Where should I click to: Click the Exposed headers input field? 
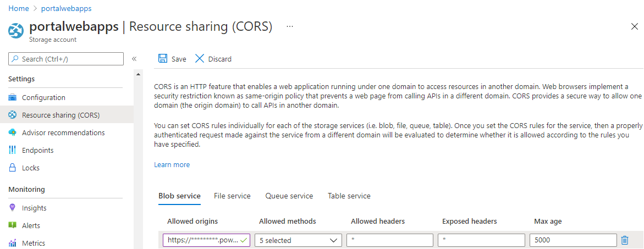[x=481, y=240]
